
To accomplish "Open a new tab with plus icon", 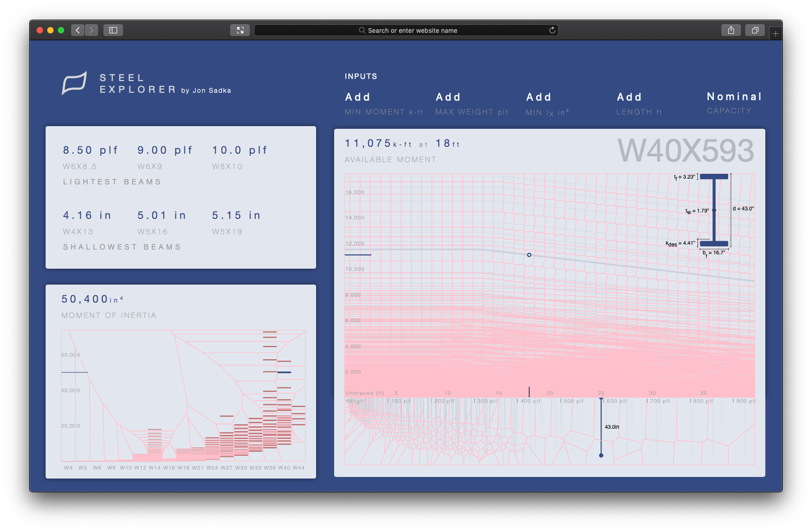I will [x=775, y=33].
